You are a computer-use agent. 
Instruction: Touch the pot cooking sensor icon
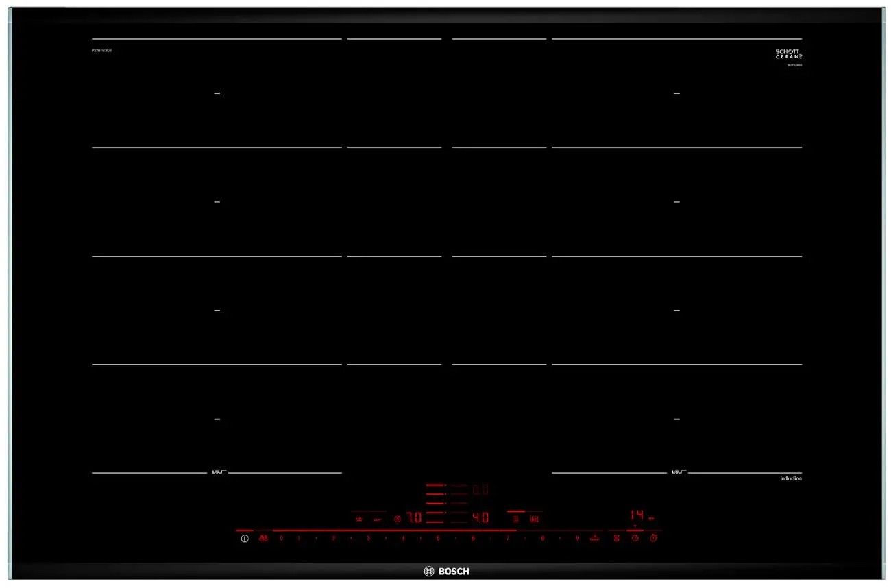[x=358, y=519]
